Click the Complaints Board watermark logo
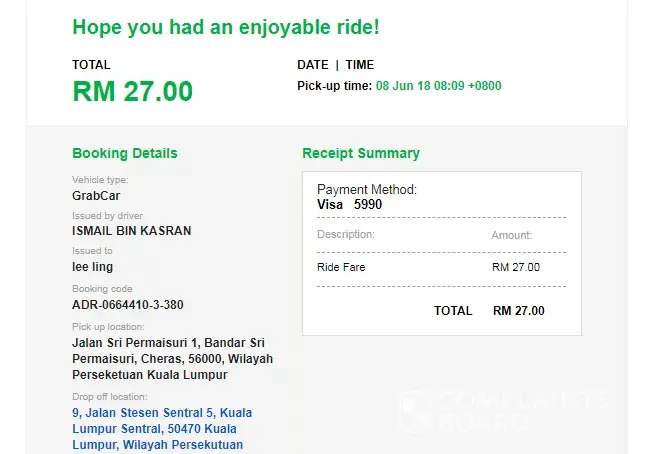 click(x=503, y=410)
